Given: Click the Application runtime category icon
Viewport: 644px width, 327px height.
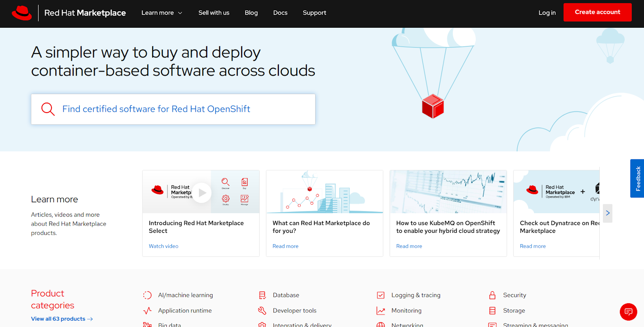Looking at the screenshot, I should pyautogui.click(x=147, y=311).
